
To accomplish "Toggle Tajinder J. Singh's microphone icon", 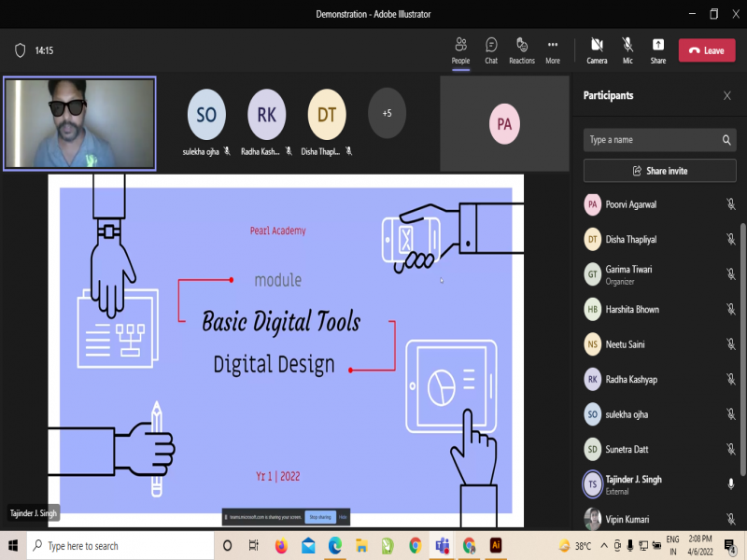I will 731,484.
